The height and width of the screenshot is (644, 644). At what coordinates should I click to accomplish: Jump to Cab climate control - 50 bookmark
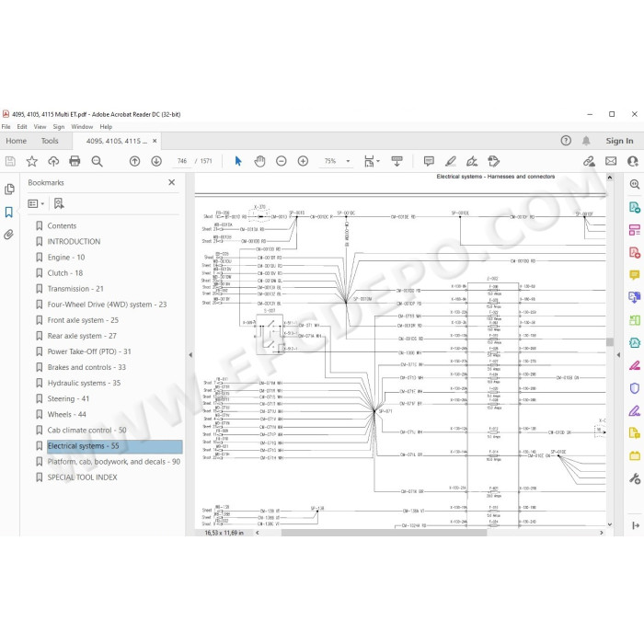(x=86, y=431)
